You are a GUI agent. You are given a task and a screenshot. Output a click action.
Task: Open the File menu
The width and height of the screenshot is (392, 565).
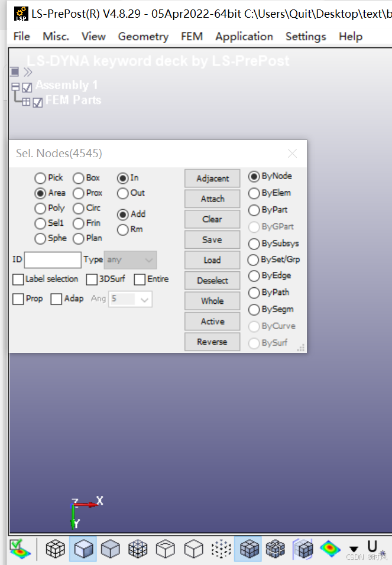pyautogui.click(x=22, y=37)
